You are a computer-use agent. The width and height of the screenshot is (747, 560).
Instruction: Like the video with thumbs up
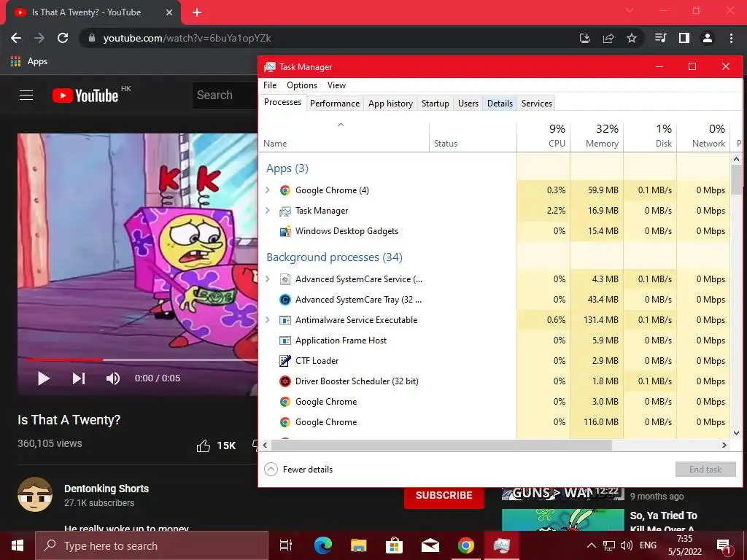[x=204, y=446]
